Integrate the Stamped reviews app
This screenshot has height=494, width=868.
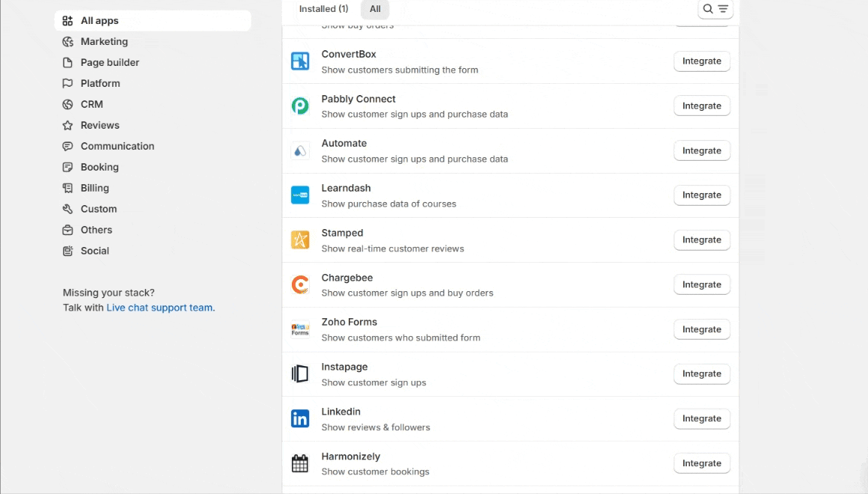(x=701, y=240)
